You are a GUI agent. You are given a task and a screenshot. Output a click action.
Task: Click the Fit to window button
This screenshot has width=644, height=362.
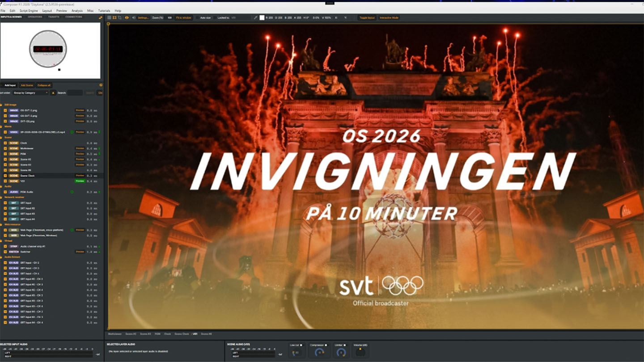(x=183, y=18)
